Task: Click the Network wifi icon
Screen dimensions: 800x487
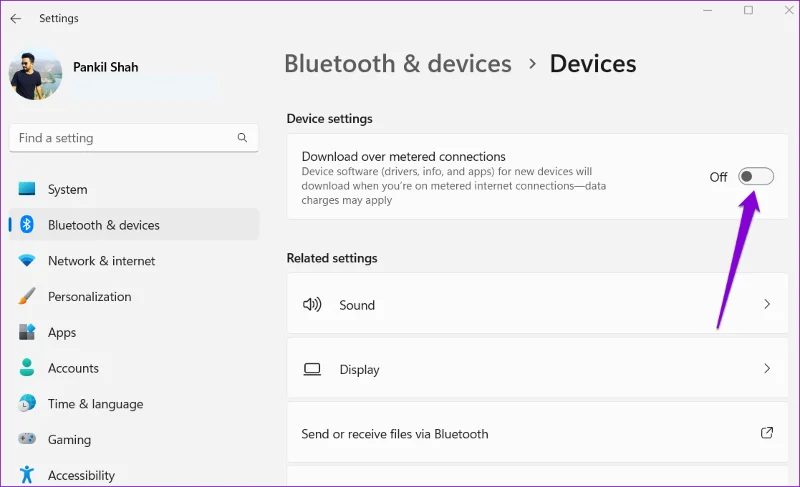Action: [27, 261]
